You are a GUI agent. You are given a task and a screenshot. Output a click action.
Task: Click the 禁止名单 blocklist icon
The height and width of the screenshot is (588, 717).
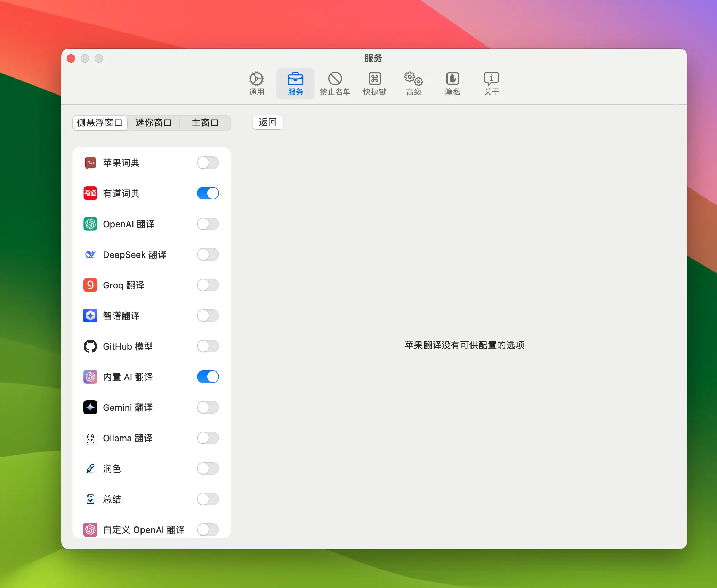tap(335, 79)
